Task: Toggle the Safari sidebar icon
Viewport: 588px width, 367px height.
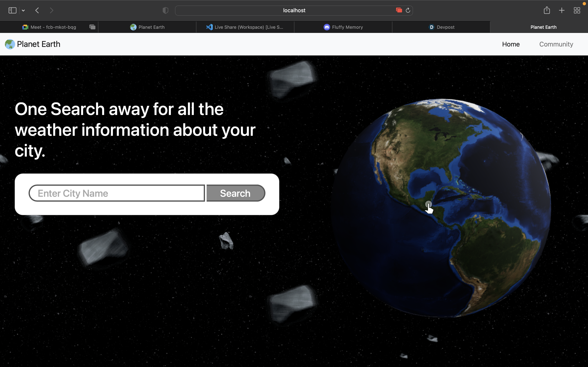Action: click(12, 10)
